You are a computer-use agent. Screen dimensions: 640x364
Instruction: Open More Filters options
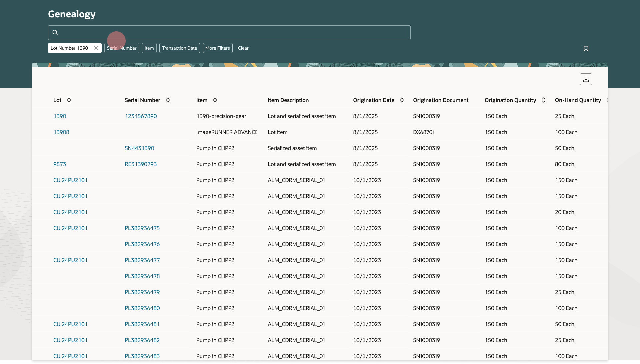pos(217,48)
